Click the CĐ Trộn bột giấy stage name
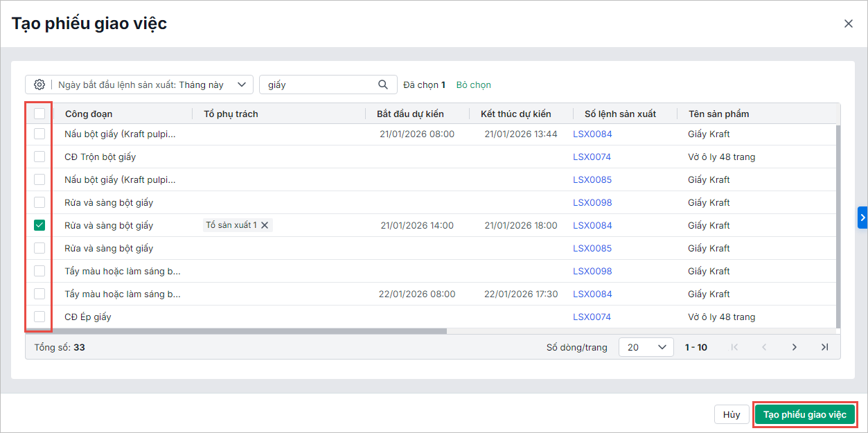The width and height of the screenshot is (868, 433). click(x=100, y=157)
